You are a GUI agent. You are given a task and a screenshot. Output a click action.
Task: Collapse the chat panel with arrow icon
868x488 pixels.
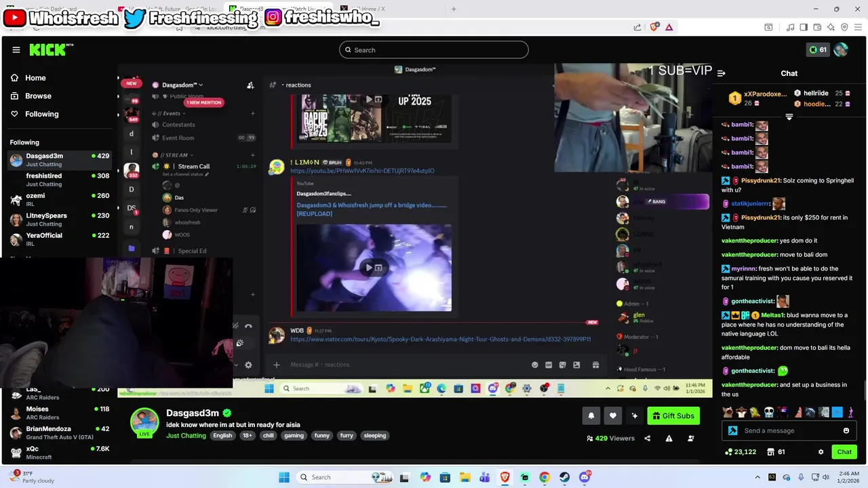[722, 73]
